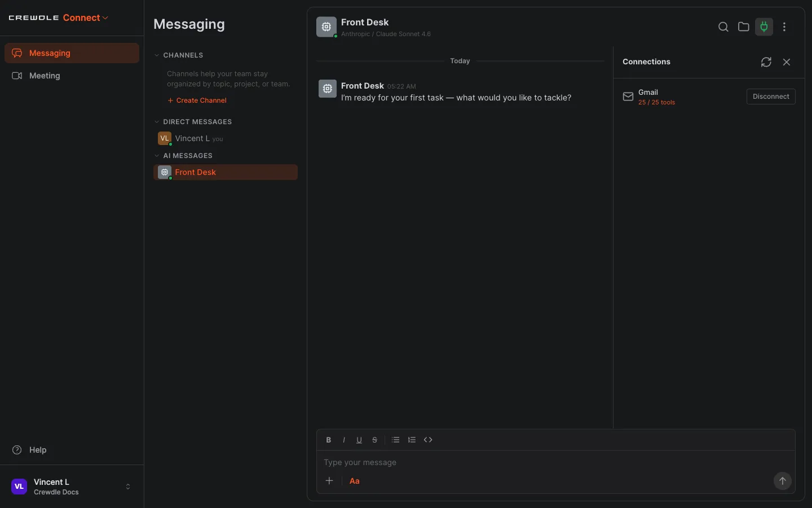Open the Messaging section in sidebar

click(x=72, y=53)
